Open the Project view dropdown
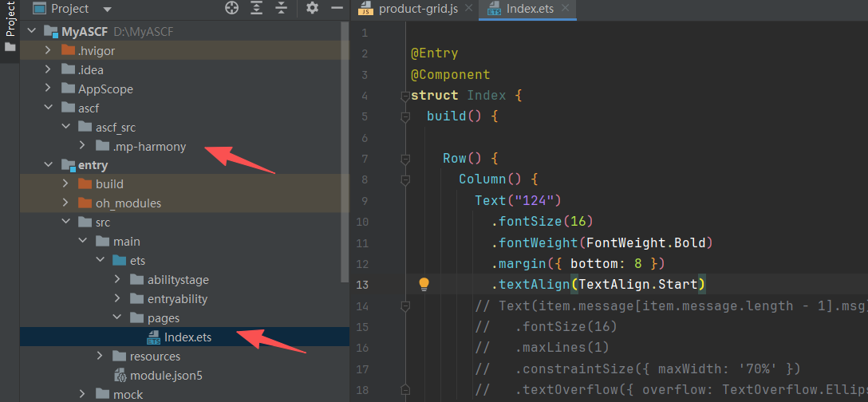This screenshot has width=868, height=402. coord(108,9)
